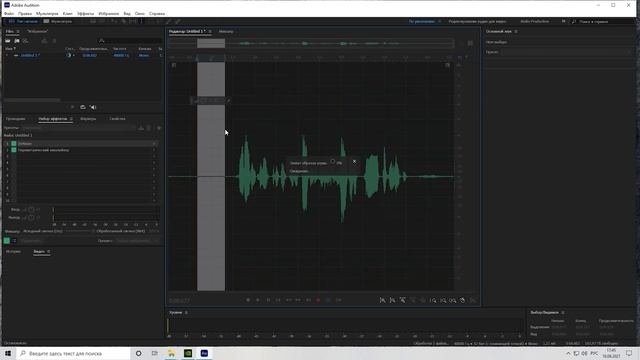Screen dimensions: 640x360
Task: Switch to the Набор эффектов tab
Action: click(x=53, y=119)
